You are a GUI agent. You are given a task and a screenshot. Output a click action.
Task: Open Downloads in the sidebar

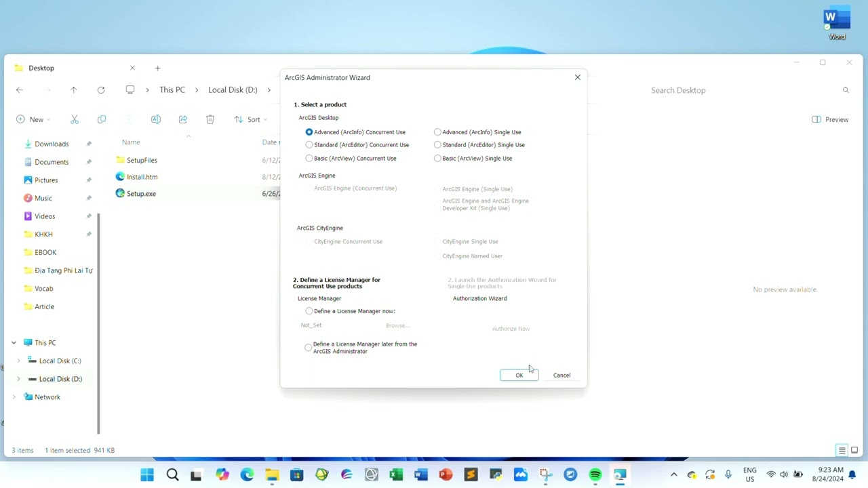coord(52,144)
